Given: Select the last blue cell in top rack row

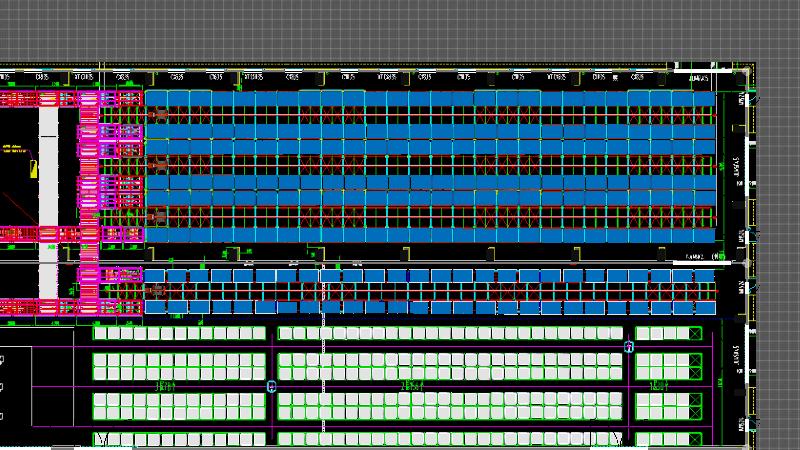Looking at the screenshot, I should tap(705, 98).
